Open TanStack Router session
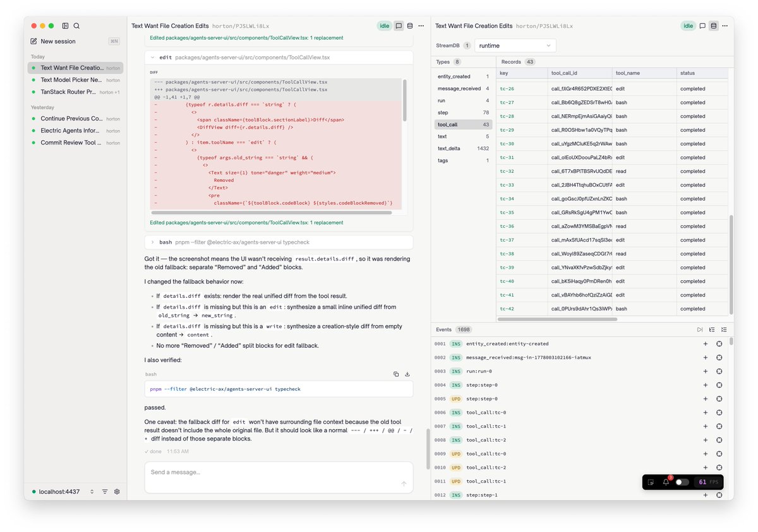Screen dimensions: 758x532 [x=75, y=92]
